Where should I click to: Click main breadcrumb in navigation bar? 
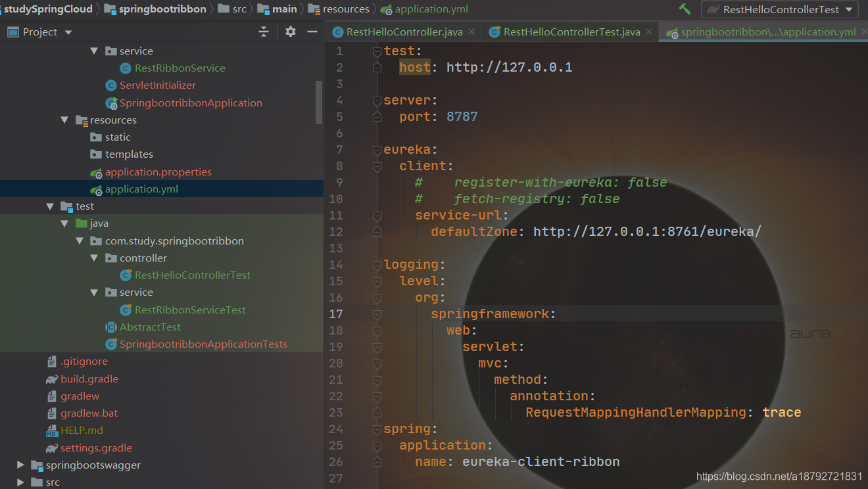(277, 9)
